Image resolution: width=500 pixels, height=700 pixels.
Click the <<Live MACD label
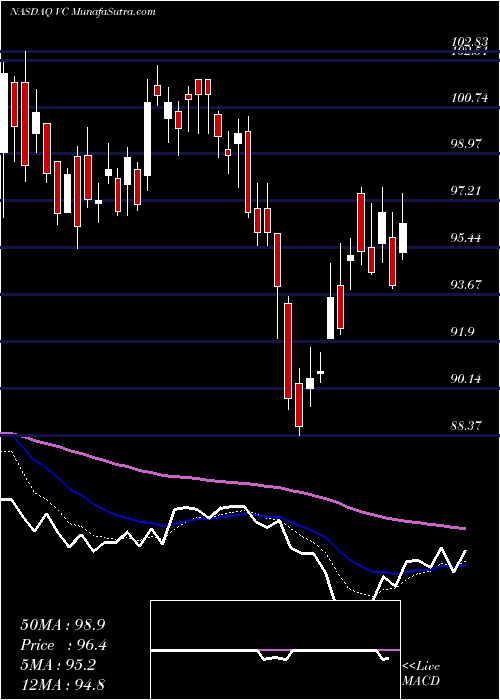(421, 674)
